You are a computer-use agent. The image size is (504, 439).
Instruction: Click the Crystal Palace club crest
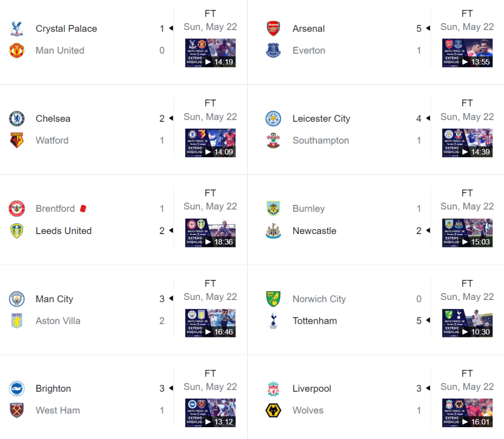click(17, 29)
